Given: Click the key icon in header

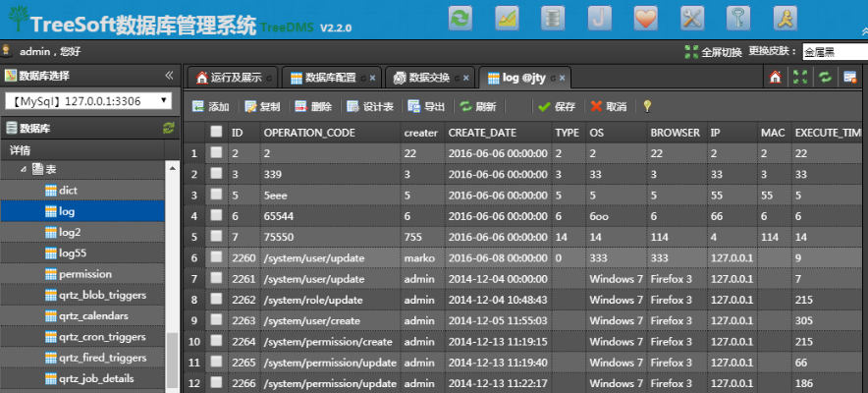Looking at the screenshot, I should click(738, 19).
